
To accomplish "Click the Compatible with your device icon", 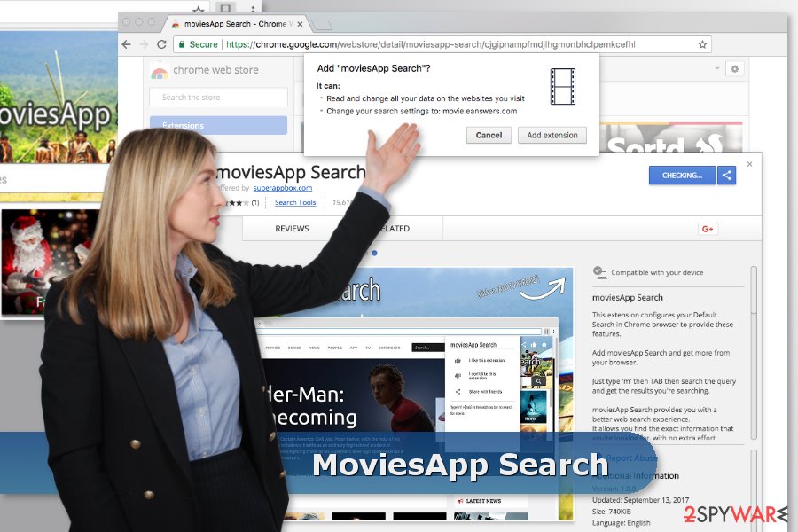I will pos(599,273).
